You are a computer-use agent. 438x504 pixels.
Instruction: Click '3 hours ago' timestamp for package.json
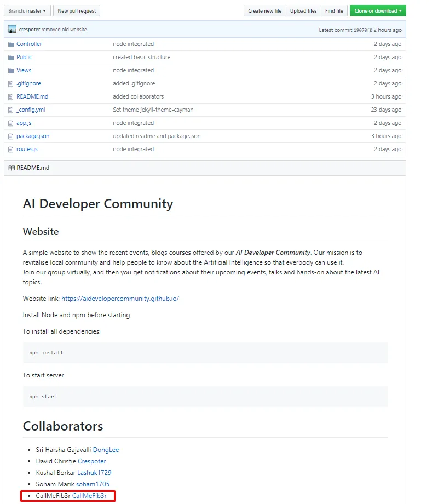pyautogui.click(x=387, y=136)
